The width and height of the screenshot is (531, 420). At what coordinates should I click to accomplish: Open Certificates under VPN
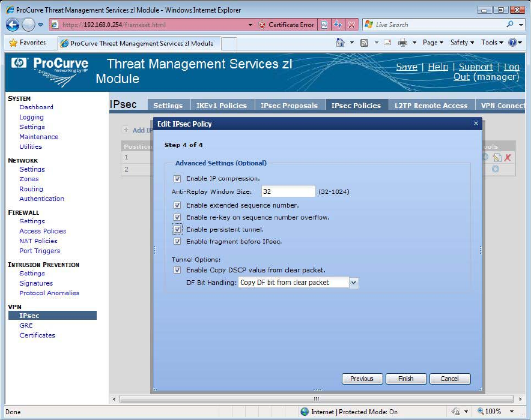click(37, 335)
